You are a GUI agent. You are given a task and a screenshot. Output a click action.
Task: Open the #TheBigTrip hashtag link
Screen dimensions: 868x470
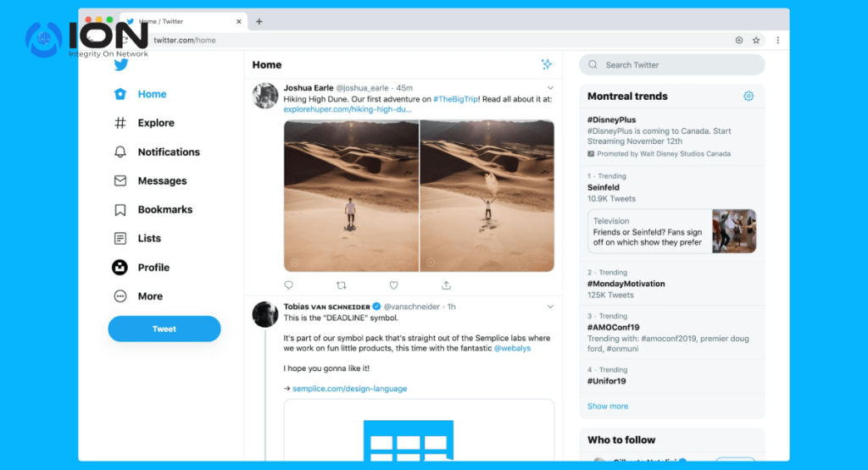[x=459, y=99]
